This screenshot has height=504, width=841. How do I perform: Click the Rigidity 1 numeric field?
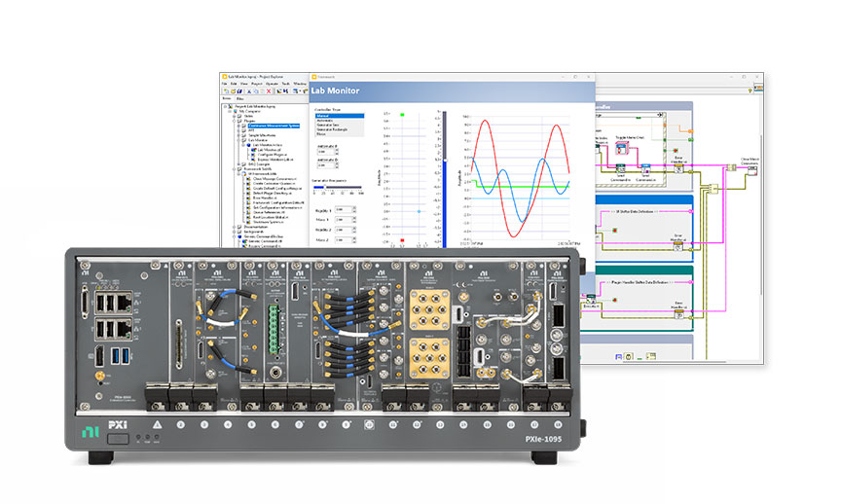[x=344, y=209]
